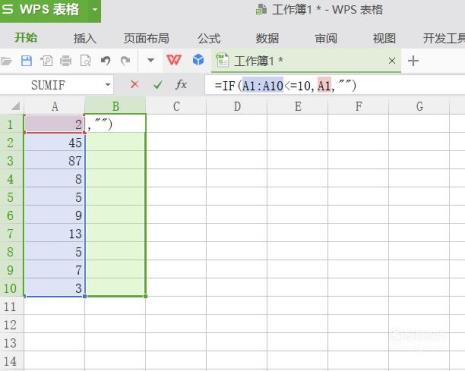The width and height of the screenshot is (465, 371).
Task: Click cell A9 containing 7
Action: pyautogui.click(x=55, y=270)
